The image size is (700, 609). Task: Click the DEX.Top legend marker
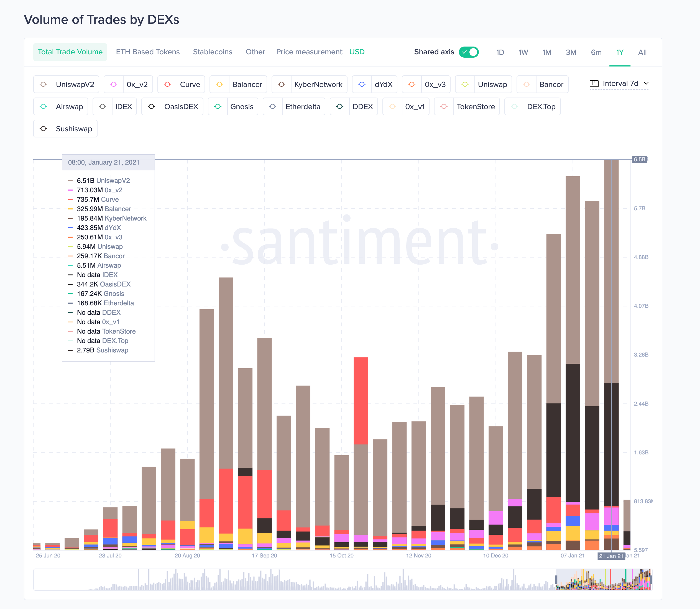514,106
